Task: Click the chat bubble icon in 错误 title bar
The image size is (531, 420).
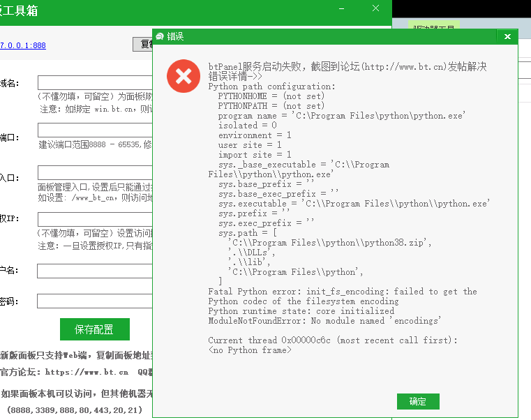Action: point(160,36)
